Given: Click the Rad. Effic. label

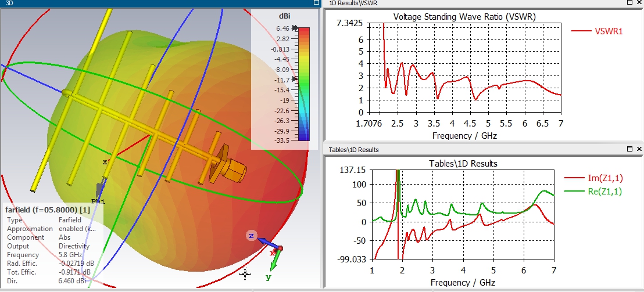Looking at the screenshot, I should click(22, 264).
